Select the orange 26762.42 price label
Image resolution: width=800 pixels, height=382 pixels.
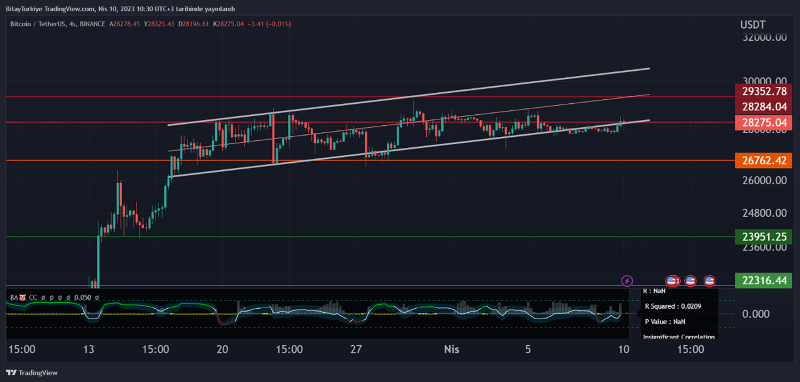click(x=763, y=161)
